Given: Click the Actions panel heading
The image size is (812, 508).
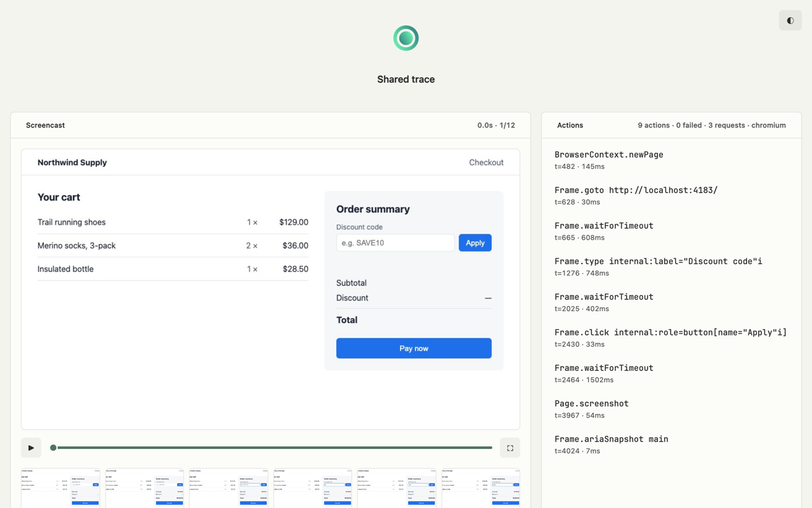Looking at the screenshot, I should click(x=570, y=125).
